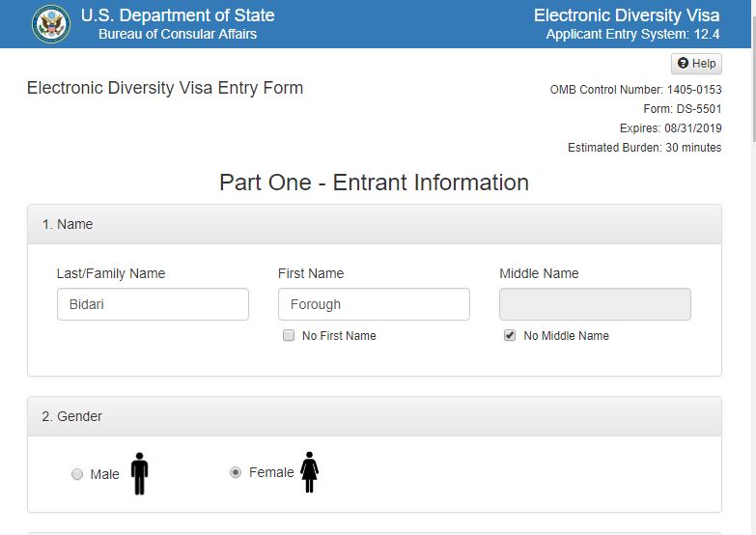This screenshot has width=756, height=535.
Task: Click the '1. Name' section header
Action: pos(68,224)
